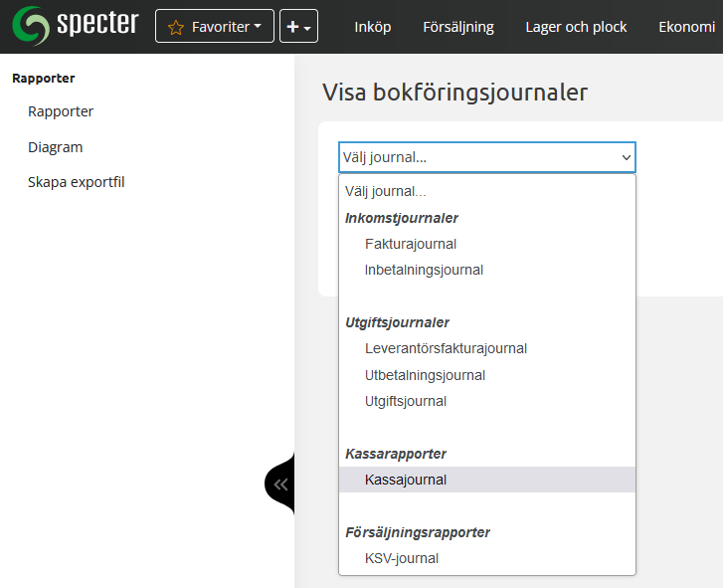Viewport: 723px width, 588px height.
Task: Open the Försäljning menu
Action: (458, 27)
